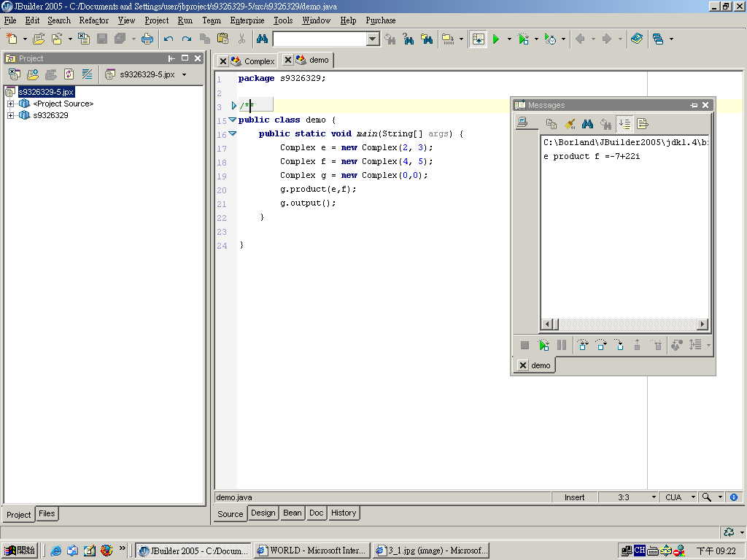This screenshot has width=747, height=560.
Task: Switch to the History tab
Action: point(344,513)
